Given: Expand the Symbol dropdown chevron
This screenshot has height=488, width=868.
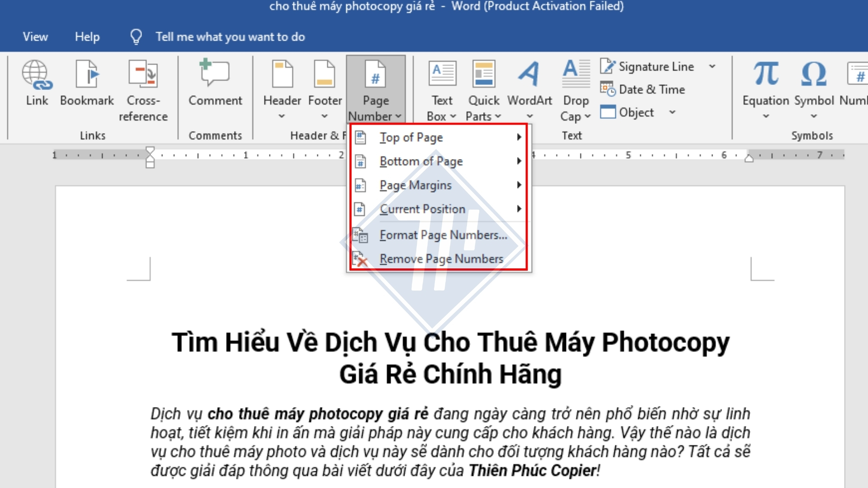Looking at the screenshot, I should tap(814, 116).
